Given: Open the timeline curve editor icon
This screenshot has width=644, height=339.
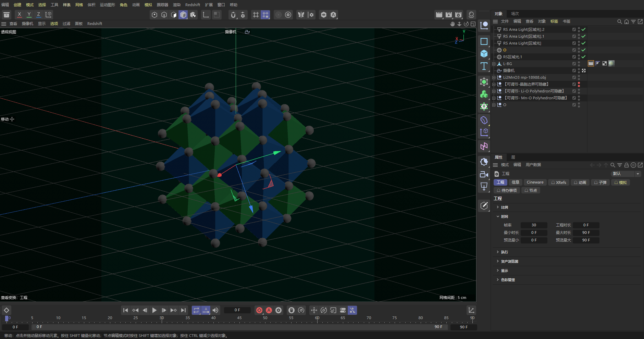Looking at the screenshot, I should (x=471, y=310).
